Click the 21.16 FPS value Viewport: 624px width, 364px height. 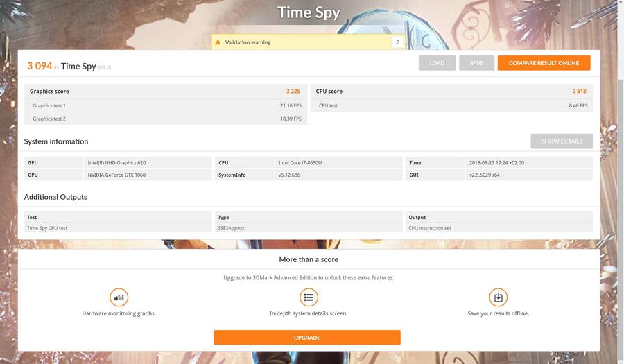[x=291, y=106]
